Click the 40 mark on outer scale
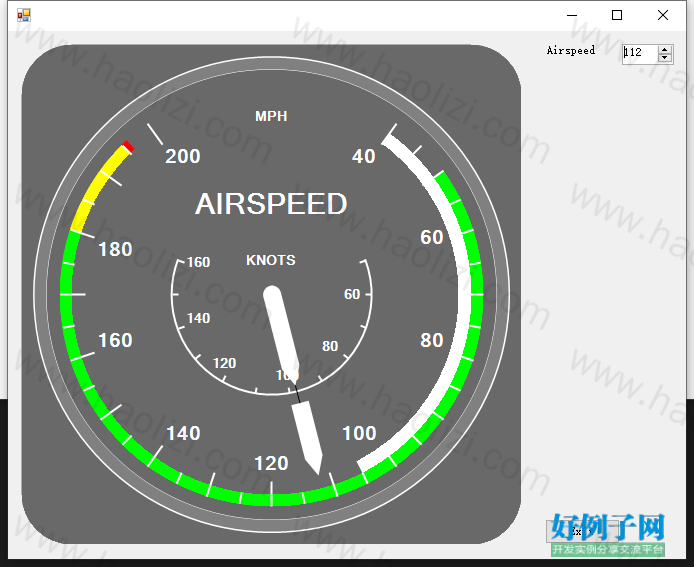The height and width of the screenshot is (567, 694). 363,156
